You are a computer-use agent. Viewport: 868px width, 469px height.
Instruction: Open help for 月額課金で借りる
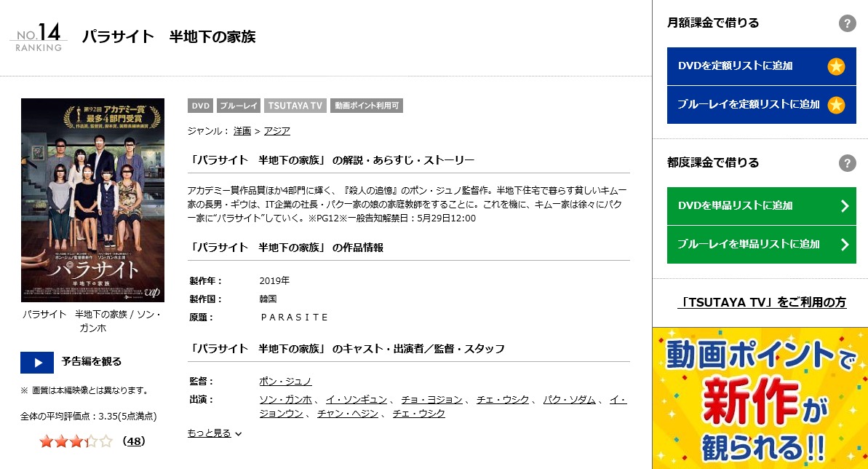(847, 23)
